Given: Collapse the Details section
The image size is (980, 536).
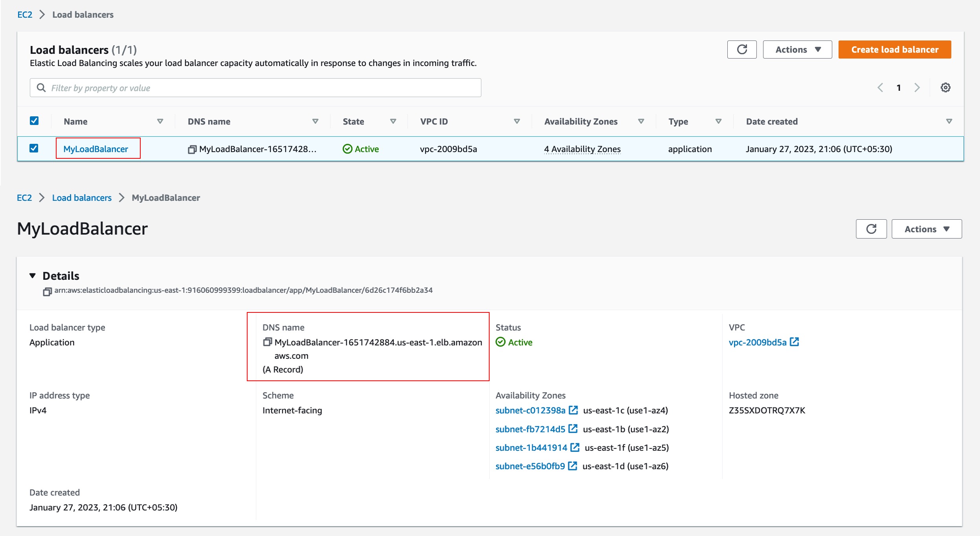Looking at the screenshot, I should point(33,276).
